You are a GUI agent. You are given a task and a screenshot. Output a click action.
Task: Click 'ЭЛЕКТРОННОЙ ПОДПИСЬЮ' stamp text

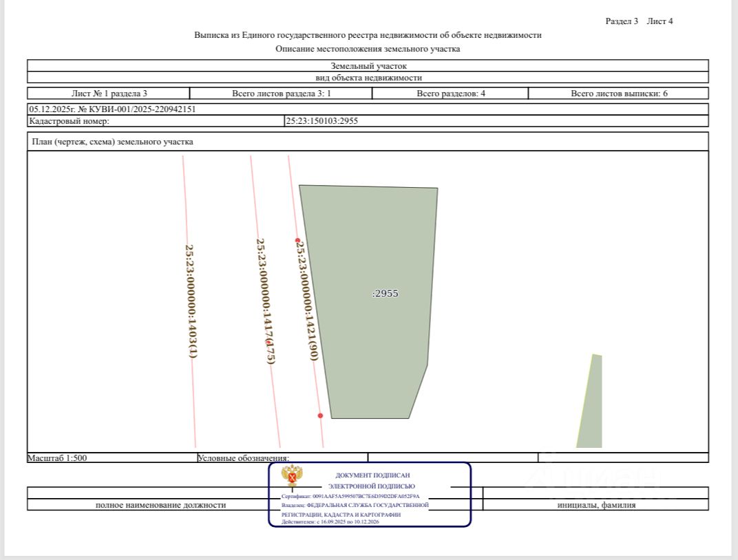tap(372, 486)
